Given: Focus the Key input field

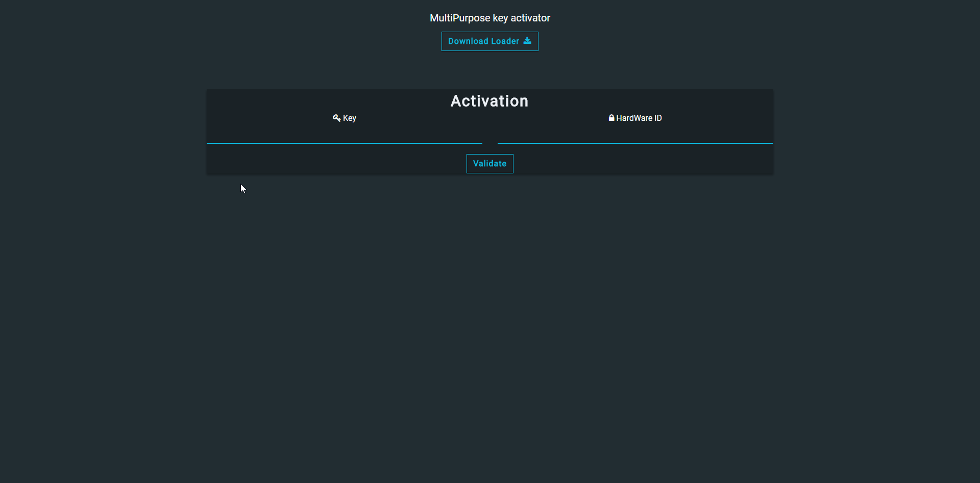Looking at the screenshot, I should point(344,134).
